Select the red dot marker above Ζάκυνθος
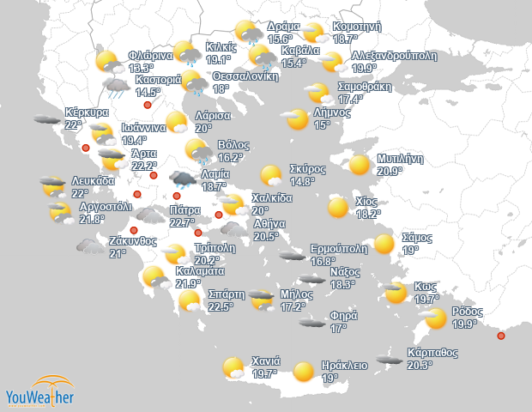532x412 pixels. 134,230
